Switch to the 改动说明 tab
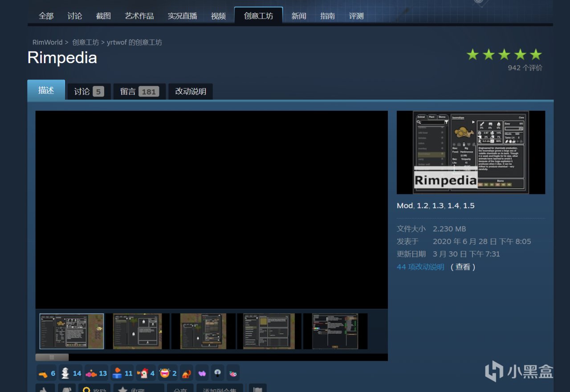This screenshot has width=570, height=392. coord(191,92)
